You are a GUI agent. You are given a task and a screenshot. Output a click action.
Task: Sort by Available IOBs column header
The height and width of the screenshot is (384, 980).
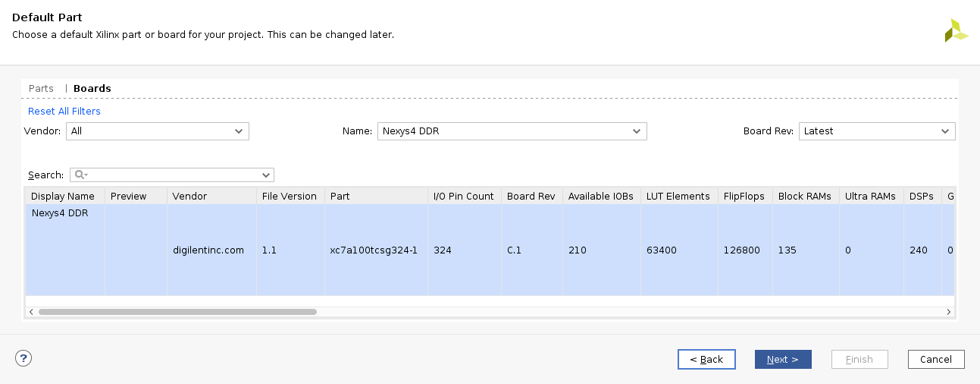(602, 196)
